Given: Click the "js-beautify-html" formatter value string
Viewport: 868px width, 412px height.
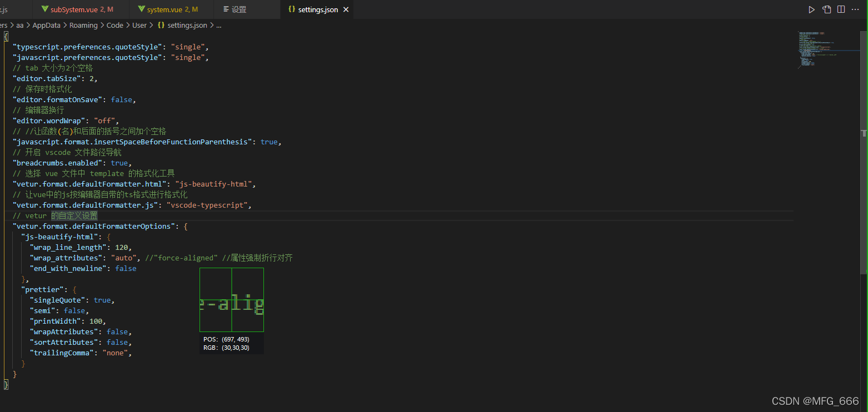Looking at the screenshot, I should [213, 184].
